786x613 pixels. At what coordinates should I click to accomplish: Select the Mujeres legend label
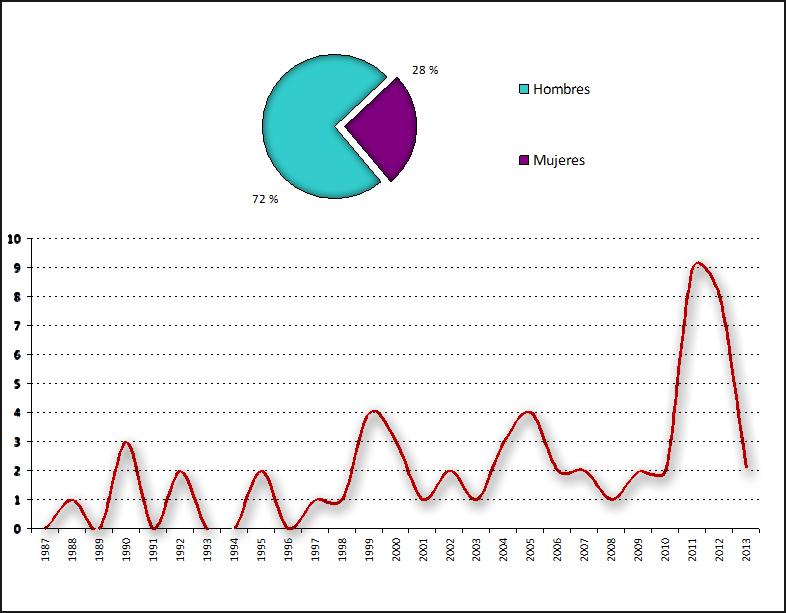[x=559, y=160]
